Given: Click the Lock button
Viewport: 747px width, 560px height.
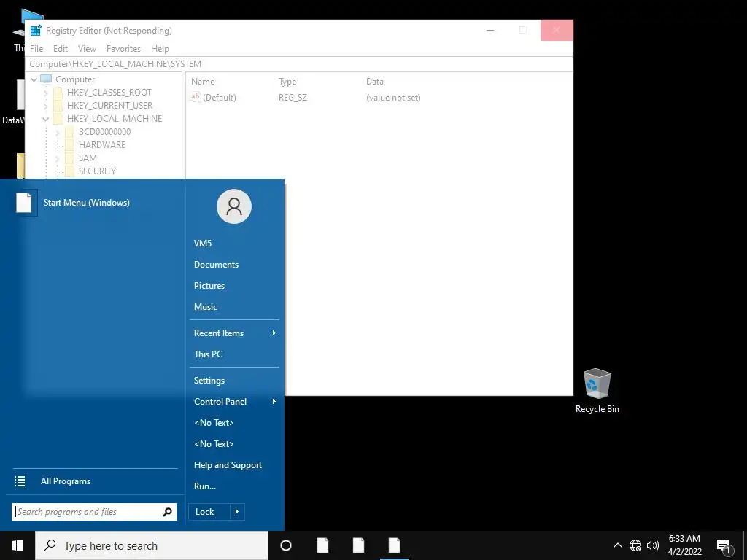Looking at the screenshot, I should click(209, 512).
